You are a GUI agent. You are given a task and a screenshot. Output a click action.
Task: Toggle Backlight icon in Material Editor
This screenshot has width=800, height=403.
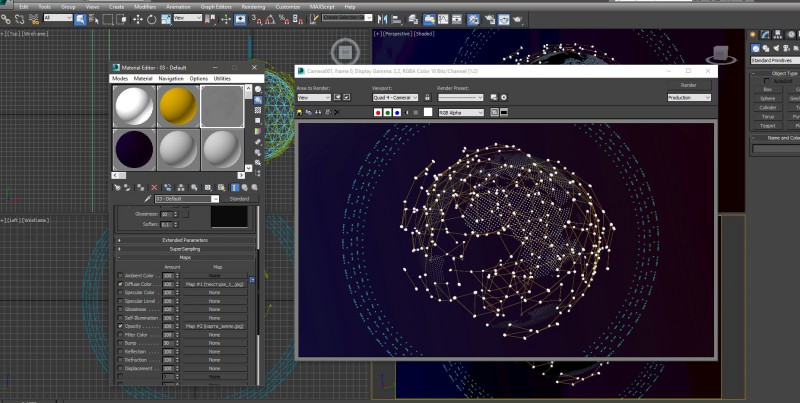coord(258,100)
